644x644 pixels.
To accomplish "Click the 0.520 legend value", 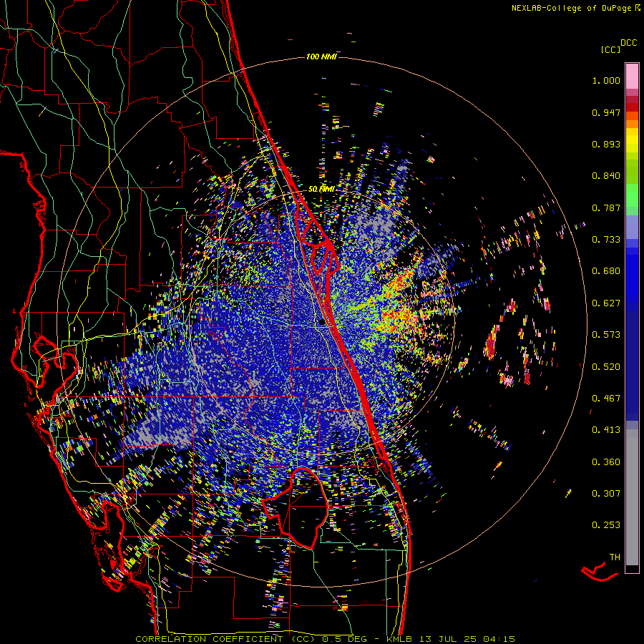I will tap(606, 367).
